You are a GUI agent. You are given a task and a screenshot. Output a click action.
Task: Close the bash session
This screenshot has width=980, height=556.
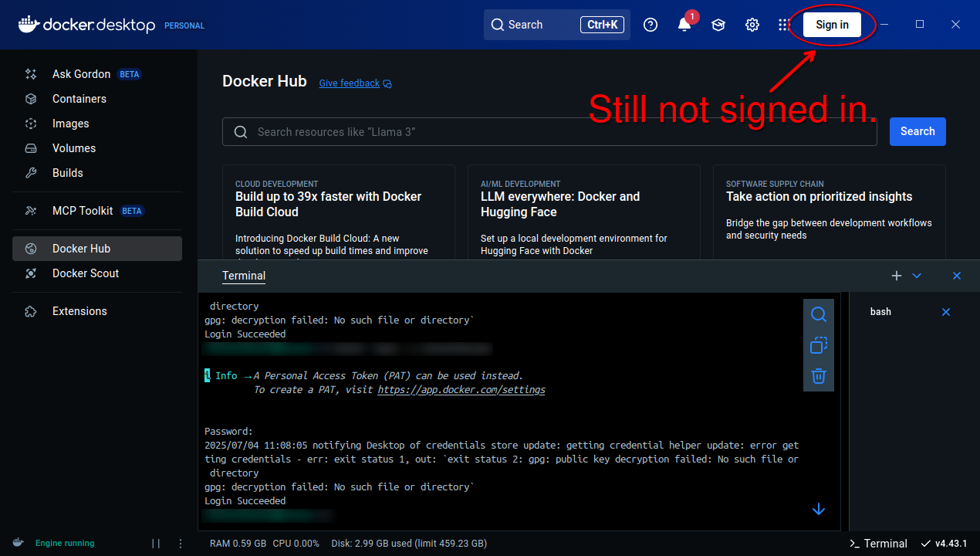tap(946, 312)
